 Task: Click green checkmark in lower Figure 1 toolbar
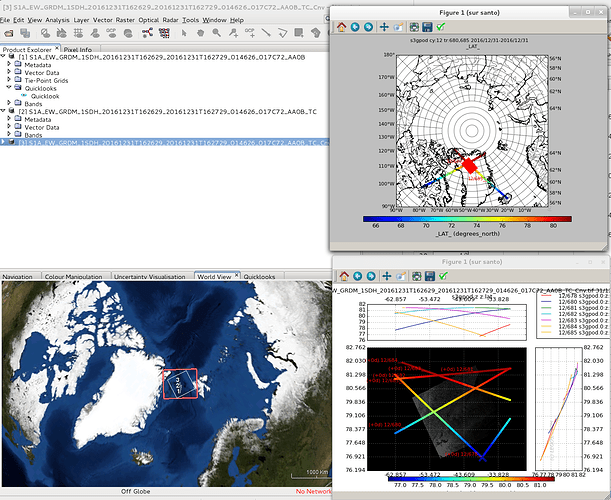click(443, 276)
